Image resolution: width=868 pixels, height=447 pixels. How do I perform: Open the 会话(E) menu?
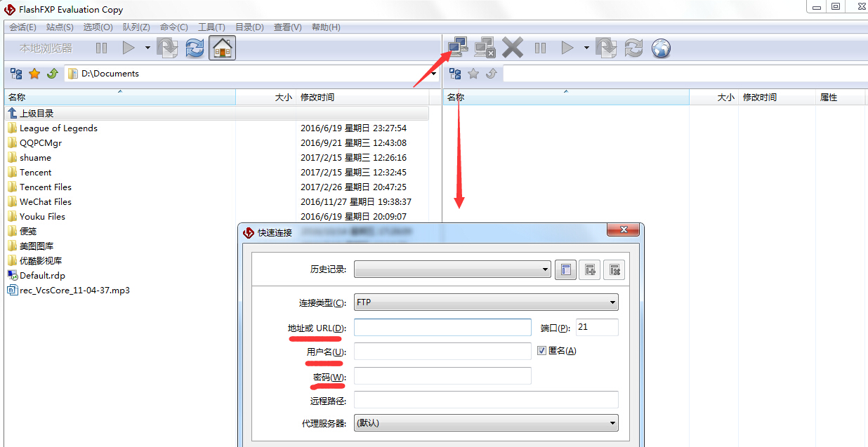(x=22, y=27)
